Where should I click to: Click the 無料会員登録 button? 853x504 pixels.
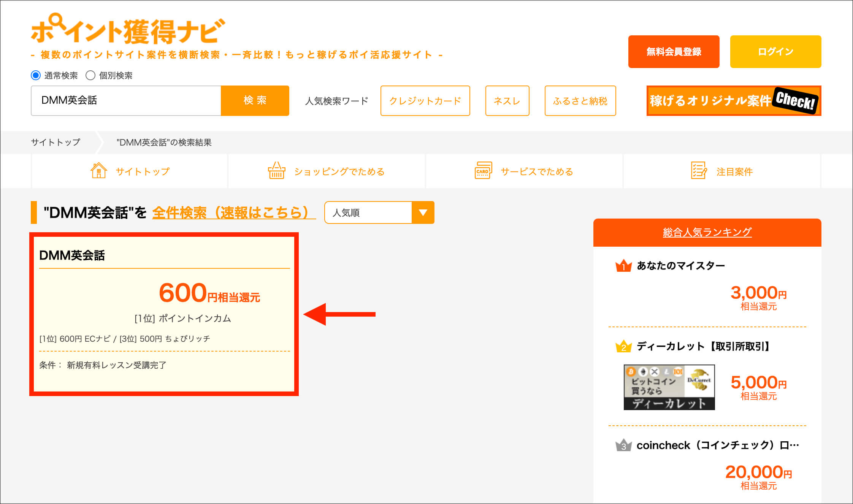pyautogui.click(x=674, y=52)
